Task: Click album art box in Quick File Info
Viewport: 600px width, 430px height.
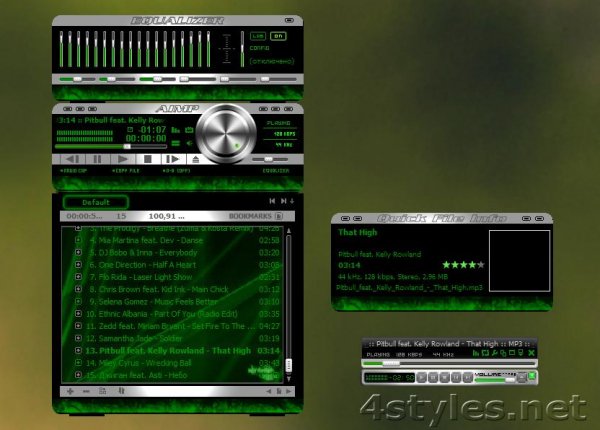Action: 520,261
